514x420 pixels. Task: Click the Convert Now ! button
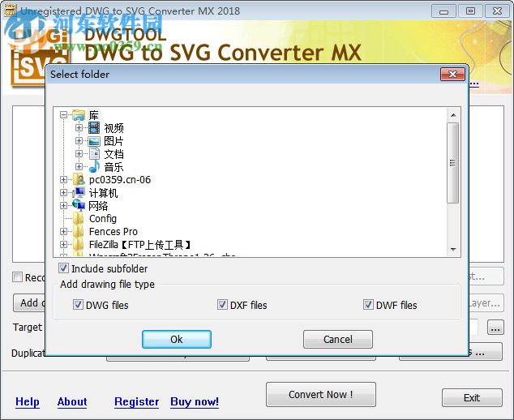pos(321,394)
